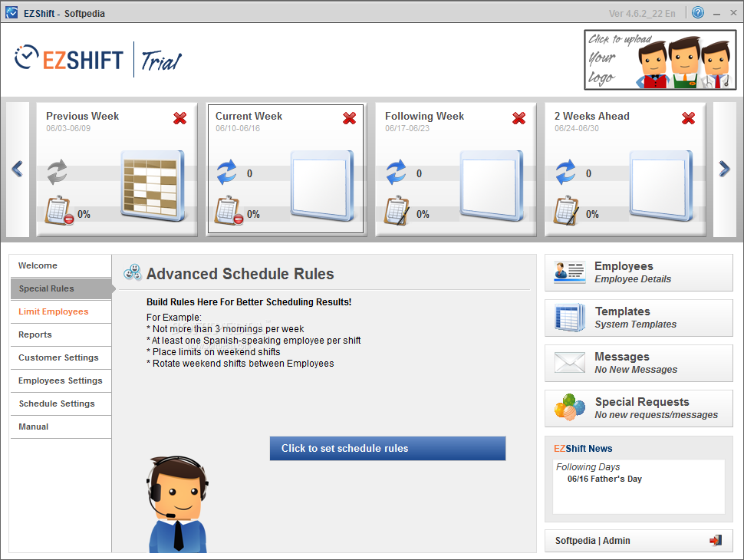
Task: Minimize the EZShift window
Action: [x=716, y=13]
